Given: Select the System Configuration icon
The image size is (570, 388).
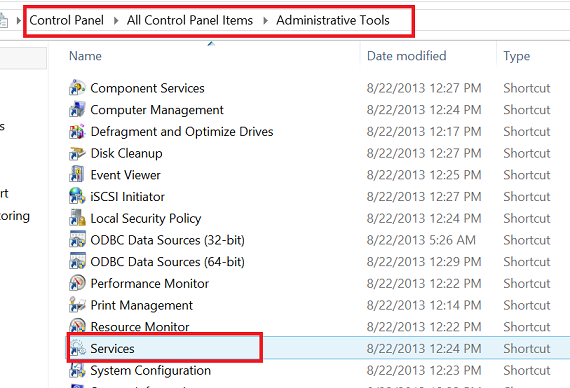Looking at the screenshot, I should [x=77, y=370].
